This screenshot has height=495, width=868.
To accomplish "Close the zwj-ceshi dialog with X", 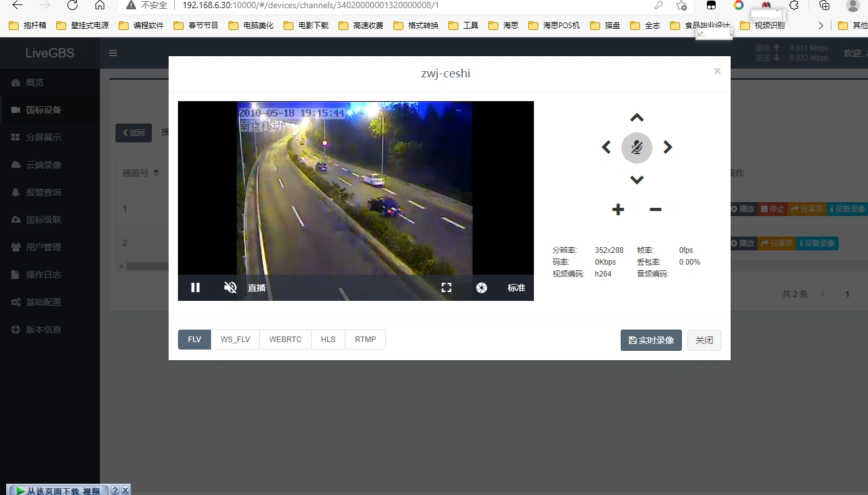I will point(718,71).
